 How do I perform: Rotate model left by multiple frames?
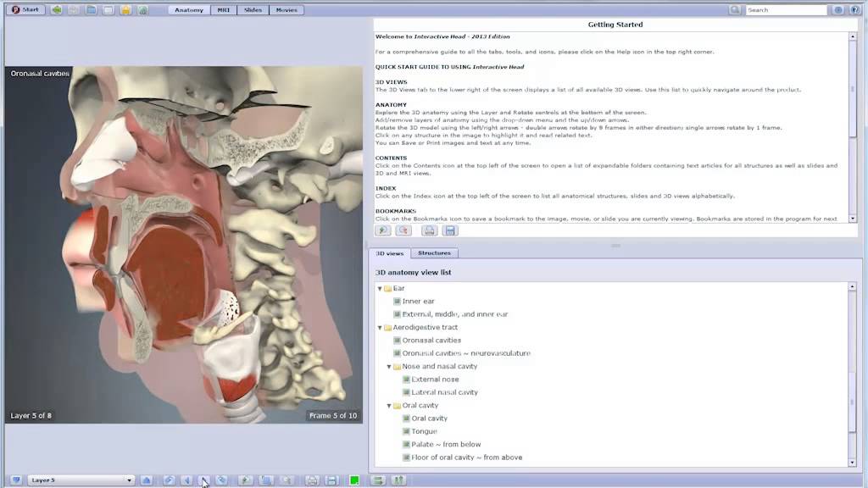coord(169,480)
